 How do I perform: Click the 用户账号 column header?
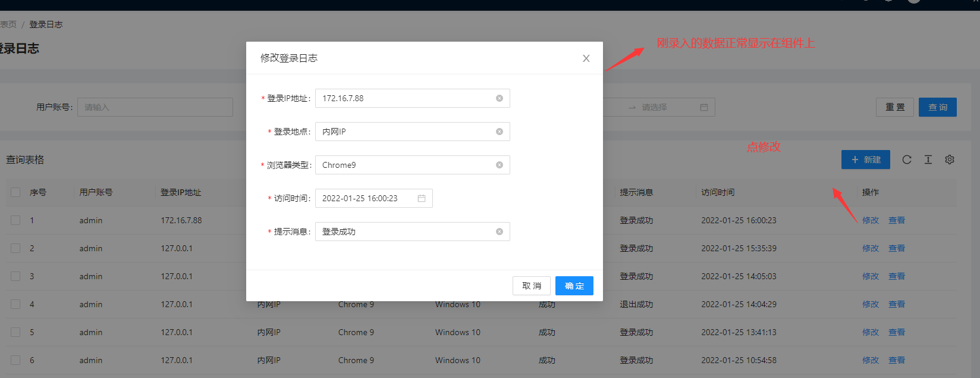click(96, 192)
